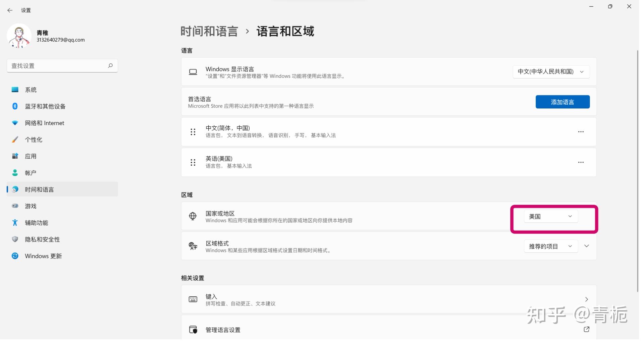This screenshot has width=644, height=341.
Task: Click the 区域格式 language icon
Action: pyautogui.click(x=194, y=248)
